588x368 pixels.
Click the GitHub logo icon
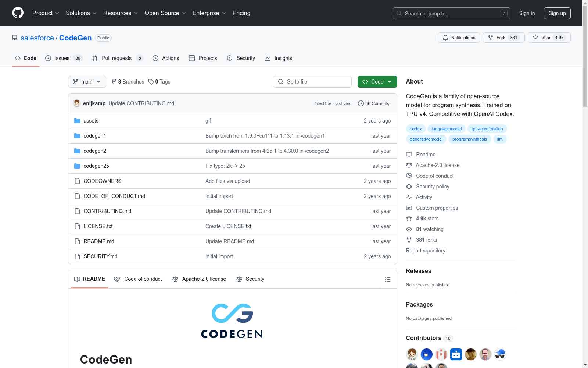coord(18,13)
